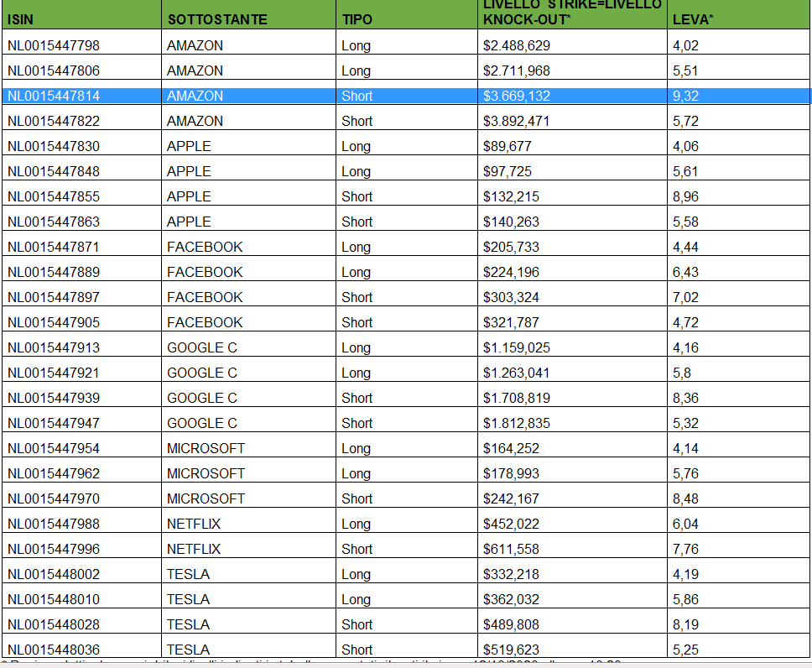Click strike value $242,167
The image size is (812, 668).
511,498
